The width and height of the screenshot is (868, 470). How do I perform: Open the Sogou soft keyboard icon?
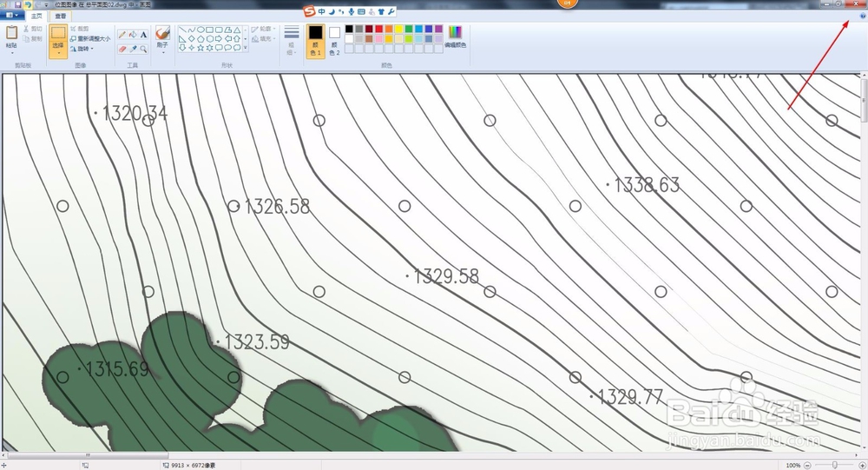[x=361, y=11]
